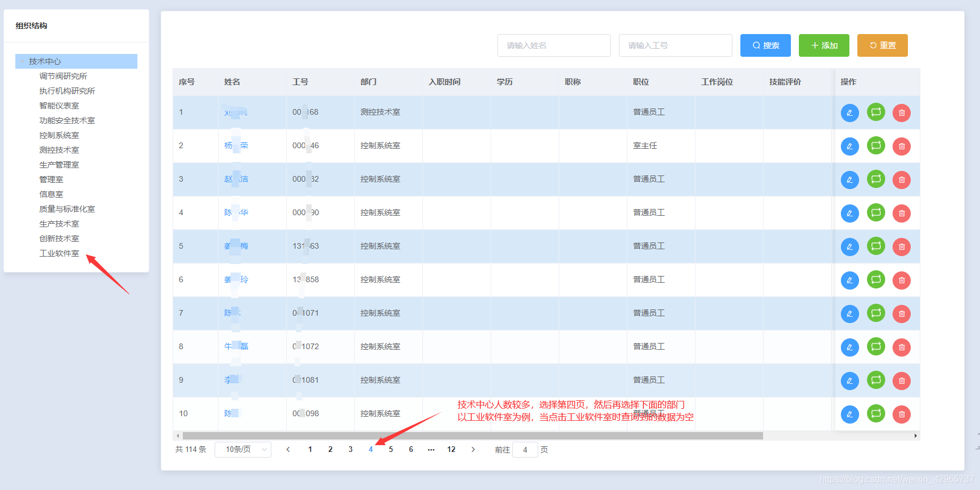Image resolution: width=980 pixels, height=490 pixels.
Task: Click the edit icon in row 3
Action: click(x=849, y=180)
